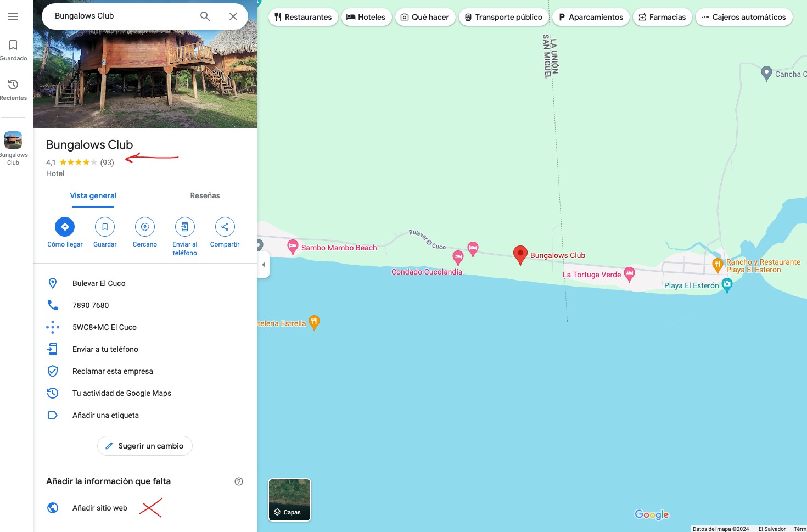Click the Maps activity history icon

[x=53, y=393]
